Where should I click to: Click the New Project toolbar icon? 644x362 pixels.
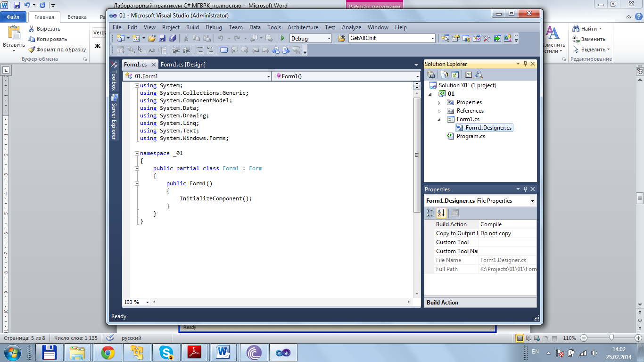click(121, 38)
